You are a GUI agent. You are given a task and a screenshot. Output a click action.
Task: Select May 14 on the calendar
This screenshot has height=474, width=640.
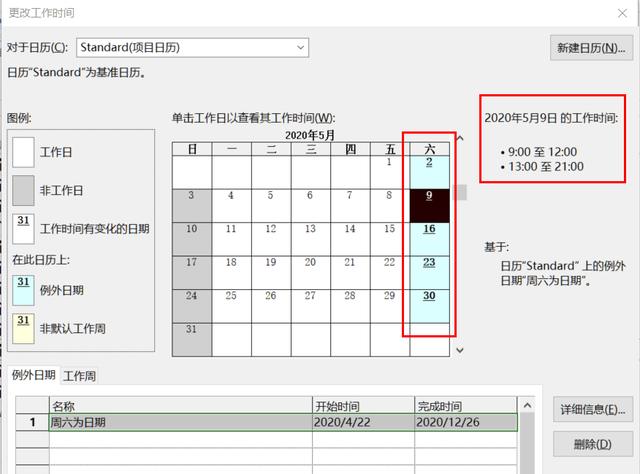click(350, 239)
